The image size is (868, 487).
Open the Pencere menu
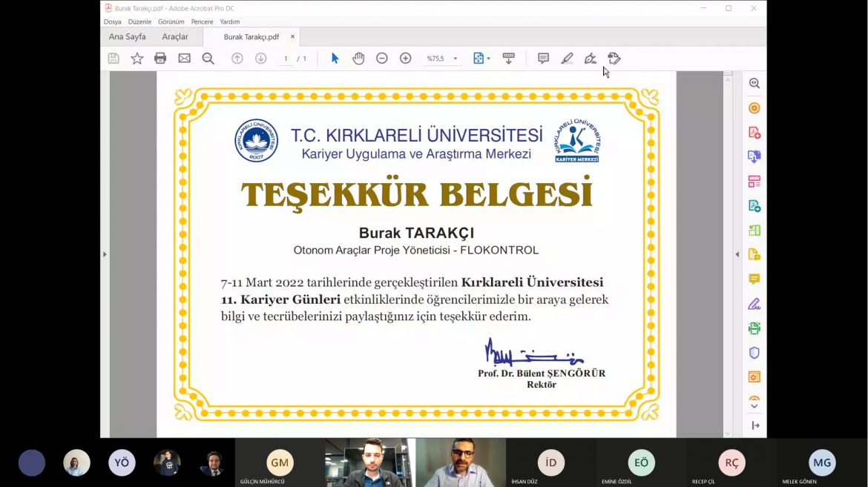tap(202, 21)
